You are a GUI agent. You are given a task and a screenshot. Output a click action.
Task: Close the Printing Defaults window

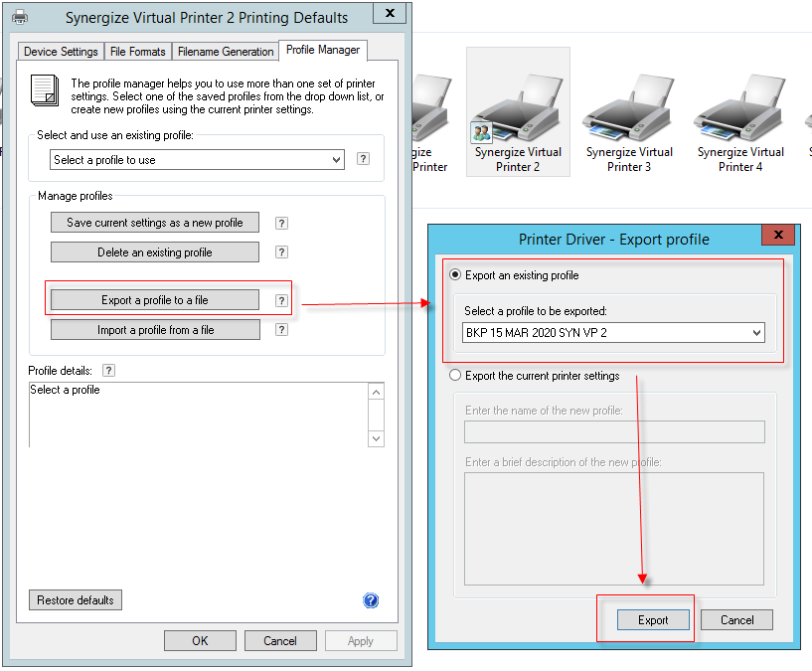point(390,13)
